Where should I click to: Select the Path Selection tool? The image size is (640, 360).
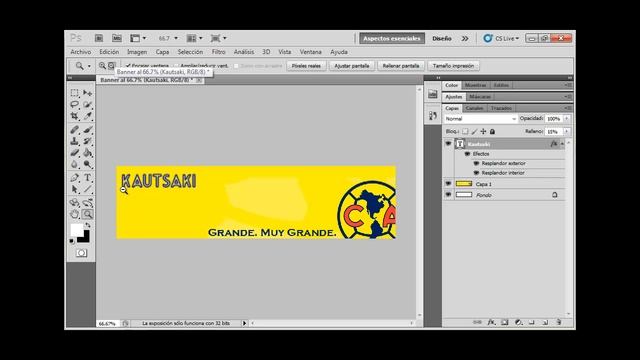point(75,189)
